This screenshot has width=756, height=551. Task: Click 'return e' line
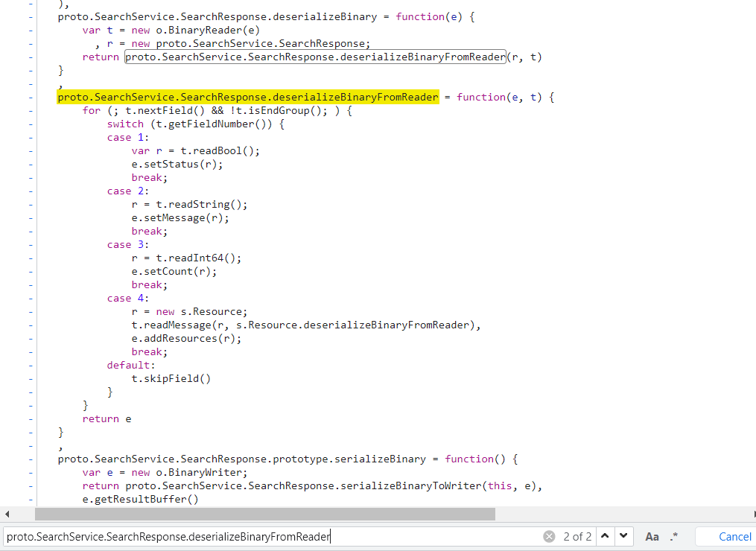[x=107, y=419]
